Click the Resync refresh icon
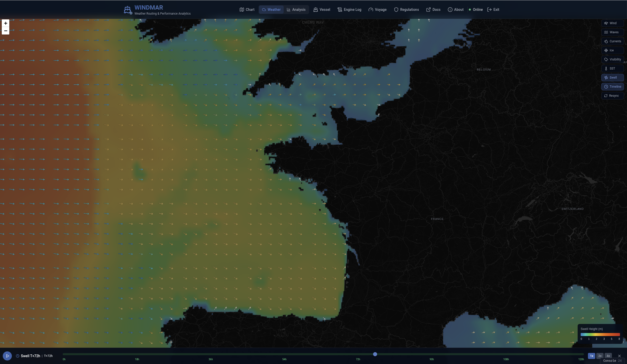The width and height of the screenshot is (627, 364). click(x=606, y=96)
